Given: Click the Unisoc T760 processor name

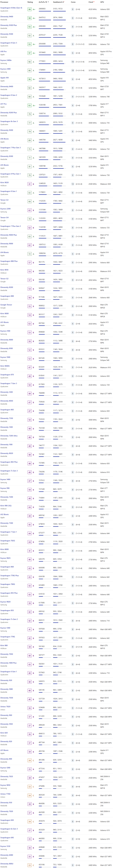Looking at the screenshot, I should (x=5, y=794).
